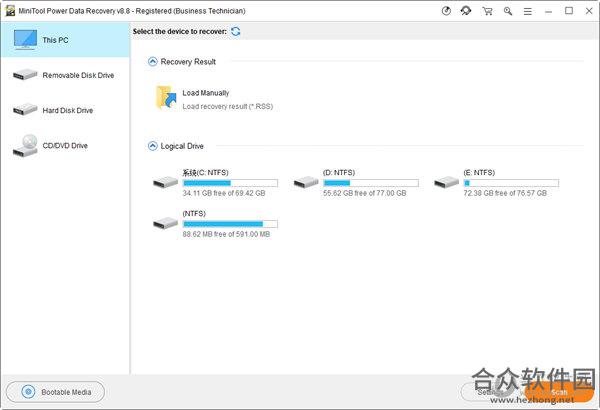Click '34.11 GB free of 69.42 GB' text

point(224,193)
